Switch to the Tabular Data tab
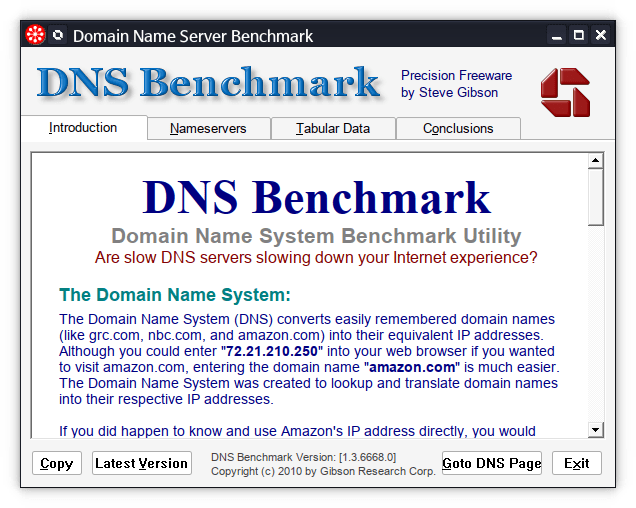Viewport: 636px width, 508px height. click(333, 129)
